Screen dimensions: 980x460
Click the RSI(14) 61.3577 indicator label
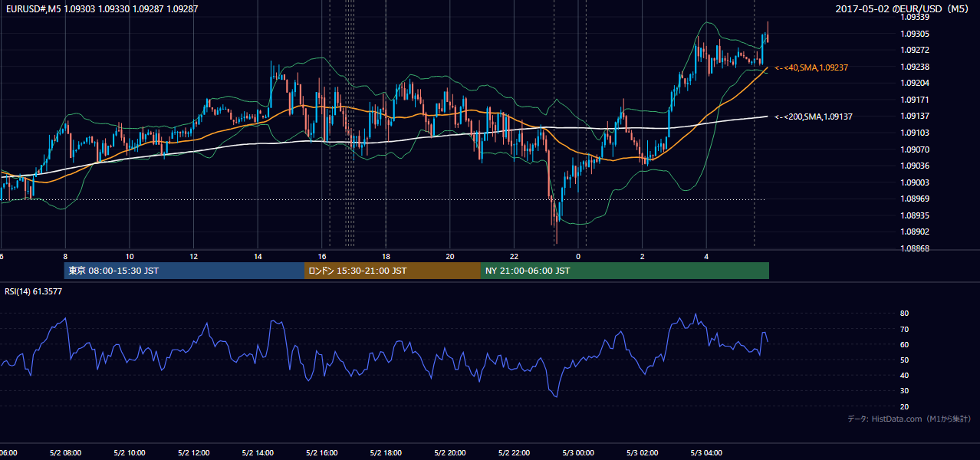pyautogui.click(x=34, y=291)
